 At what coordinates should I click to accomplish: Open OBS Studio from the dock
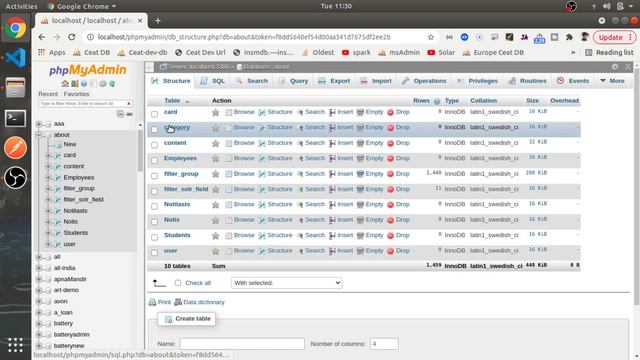point(16,178)
